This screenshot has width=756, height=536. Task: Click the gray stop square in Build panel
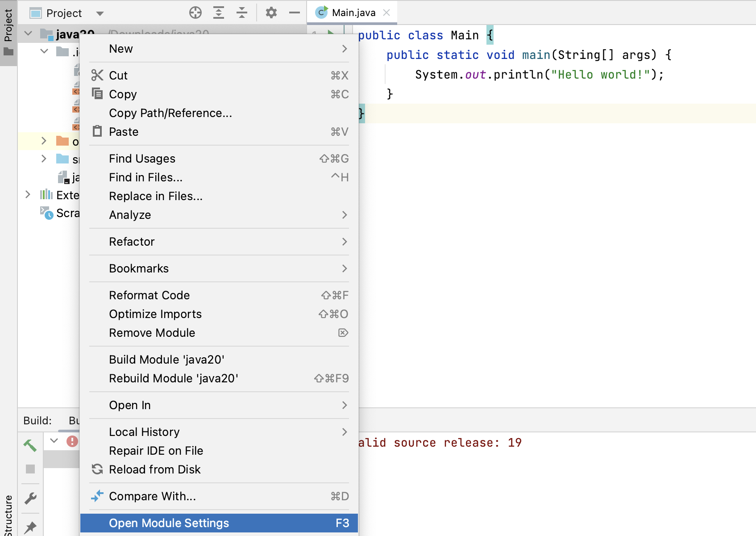[x=30, y=469]
